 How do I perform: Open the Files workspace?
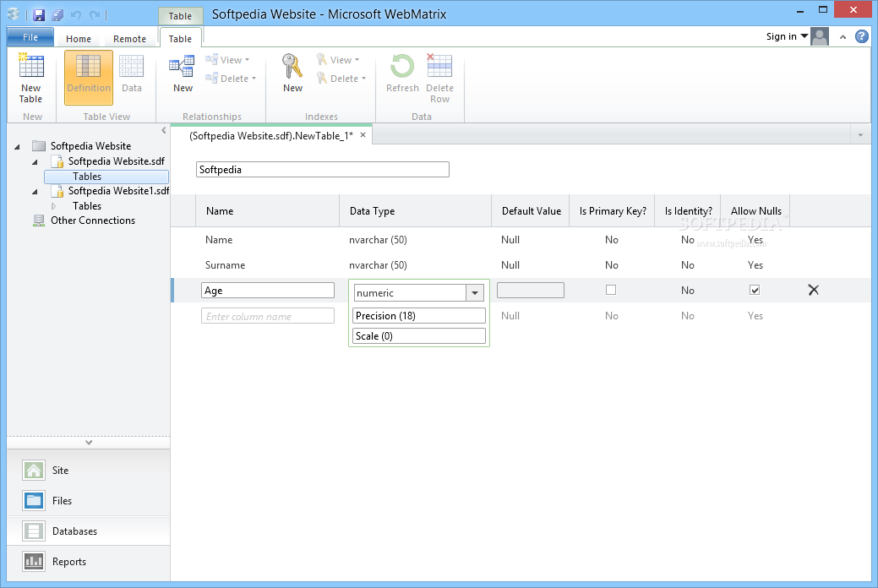pyautogui.click(x=89, y=501)
